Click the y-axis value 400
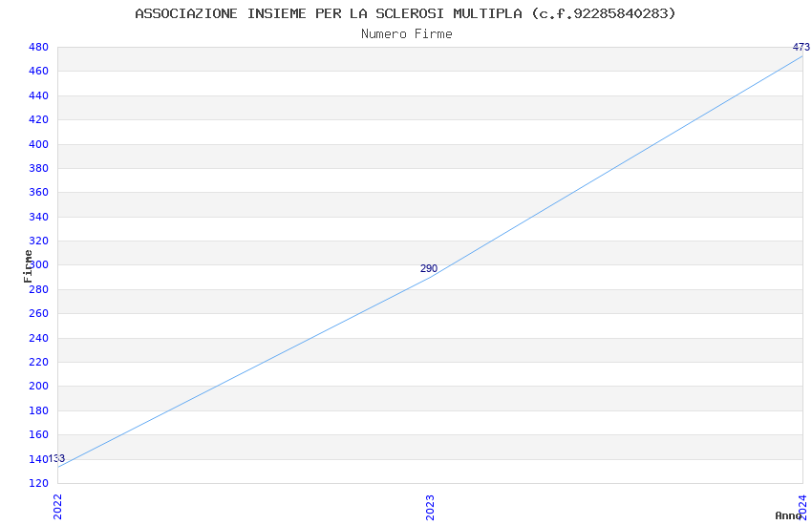812x525 pixels. pyautogui.click(x=38, y=144)
